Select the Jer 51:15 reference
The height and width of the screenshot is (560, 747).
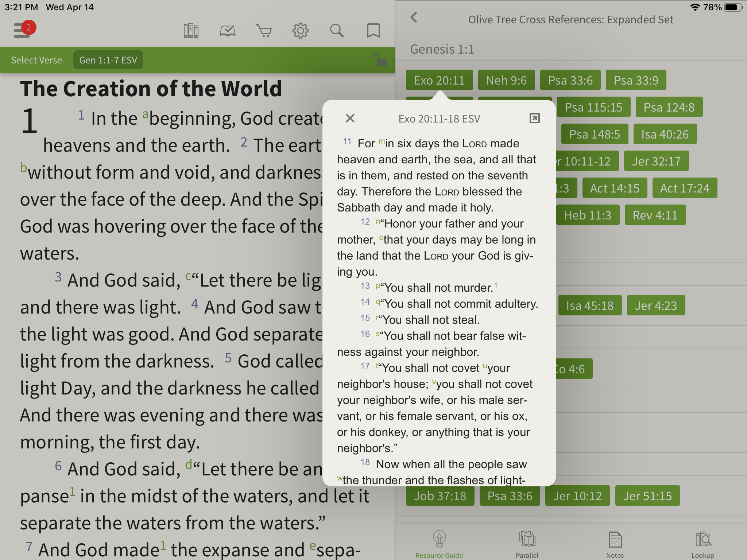(x=648, y=496)
